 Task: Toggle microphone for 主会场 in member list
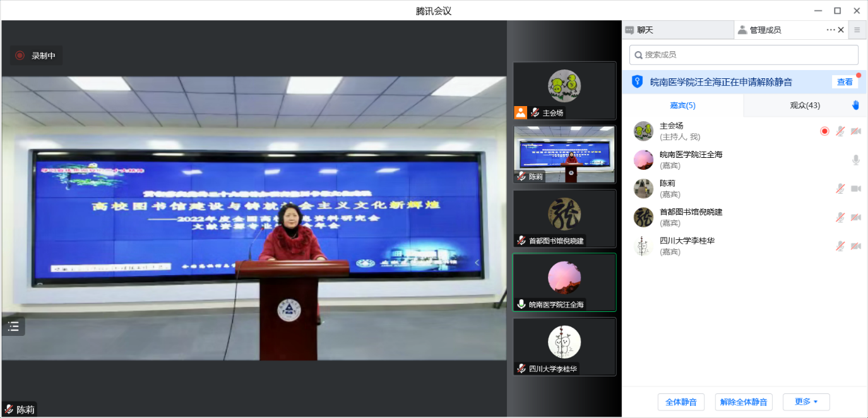[x=840, y=131]
